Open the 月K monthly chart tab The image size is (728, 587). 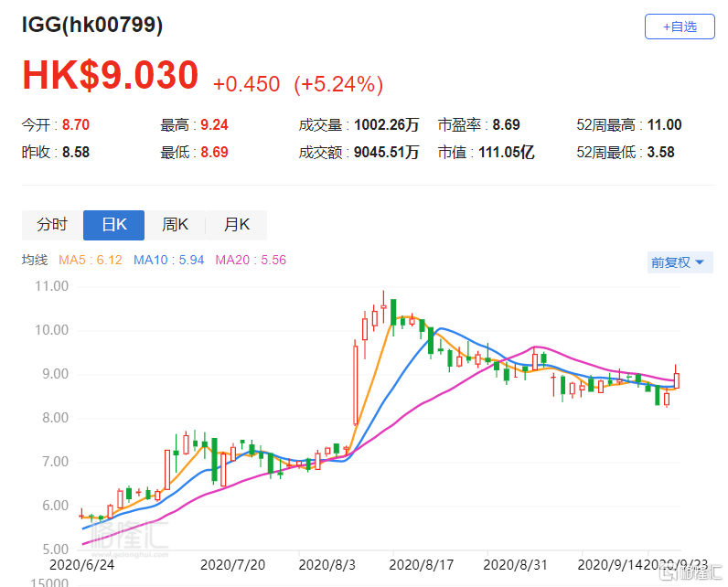click(236, 225)
